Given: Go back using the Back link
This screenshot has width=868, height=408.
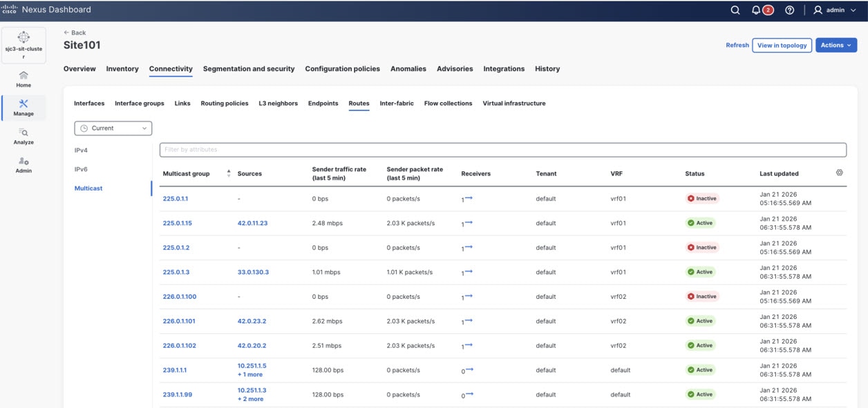Looking at the screenshot, I should 75,32.
